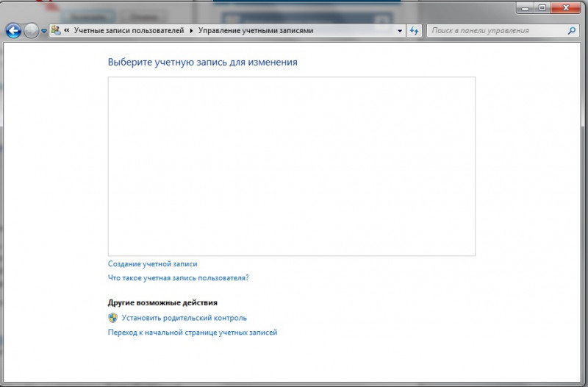
Task: Click heading Выберите учетную запись для изменения
Action: click(203, 62)
